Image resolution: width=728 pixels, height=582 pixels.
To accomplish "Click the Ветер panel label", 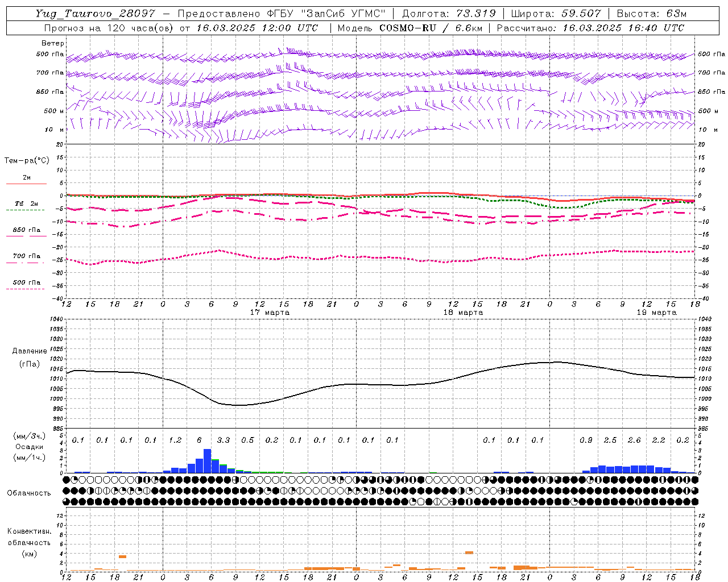I will (x=53, y=43).
